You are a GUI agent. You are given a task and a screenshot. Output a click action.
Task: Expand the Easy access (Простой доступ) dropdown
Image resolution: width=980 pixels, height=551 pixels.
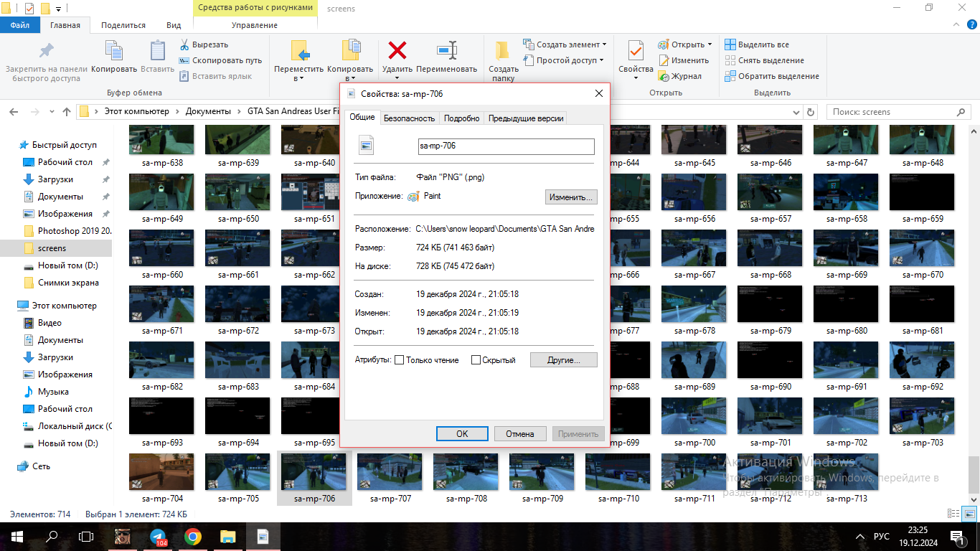(601, 60)
